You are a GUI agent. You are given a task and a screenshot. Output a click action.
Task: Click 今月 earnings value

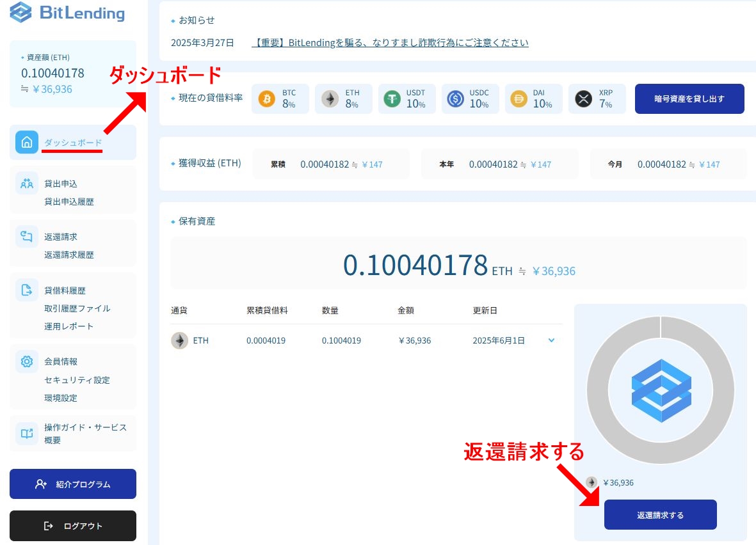click(x=661, y=164)
